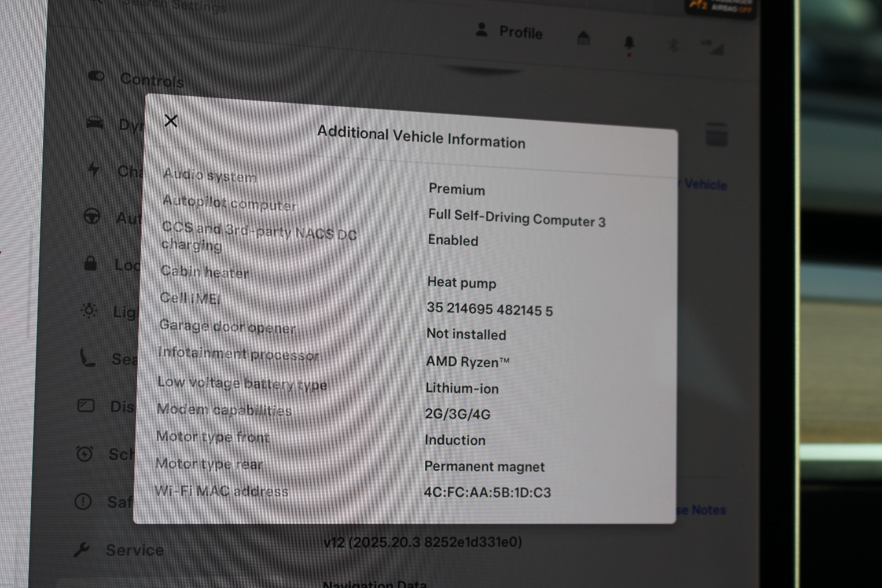Open the Controls menu toggle icon

click(x=96, y=76)
